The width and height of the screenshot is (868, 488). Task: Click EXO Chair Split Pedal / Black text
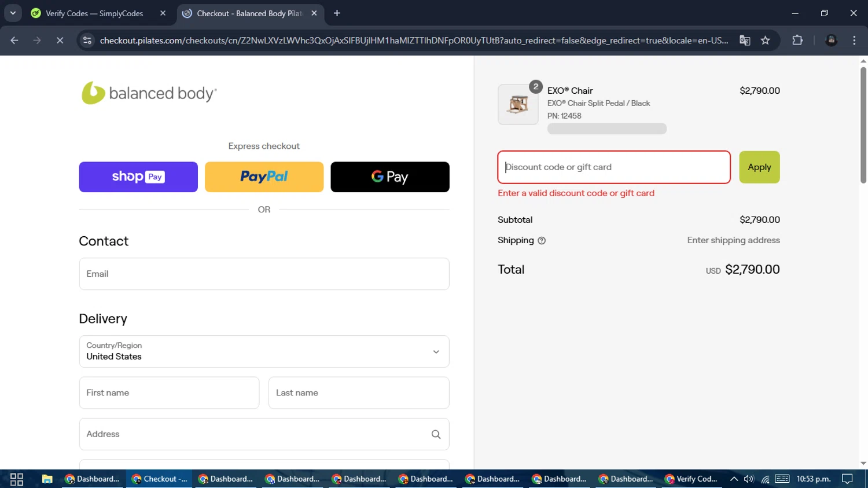[598, 103]
